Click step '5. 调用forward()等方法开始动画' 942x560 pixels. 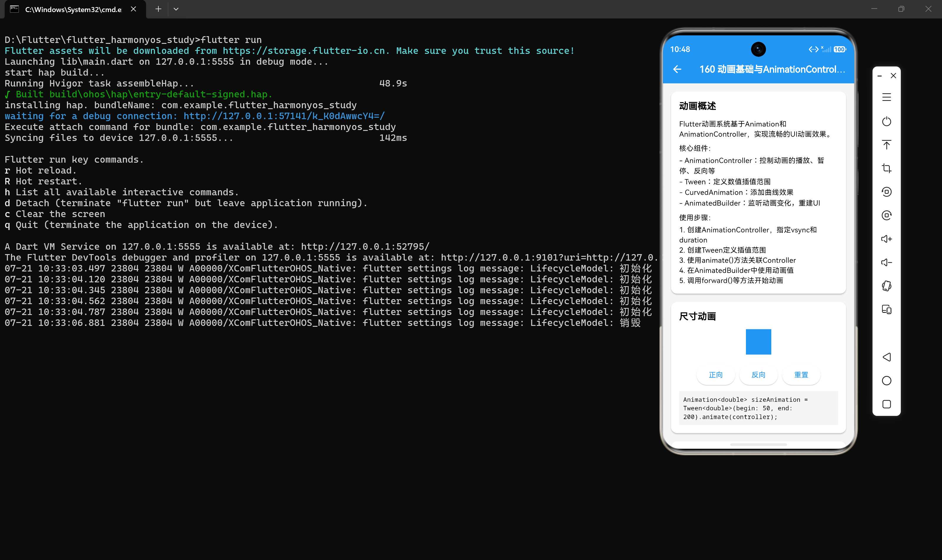click(x=731, y=280)
